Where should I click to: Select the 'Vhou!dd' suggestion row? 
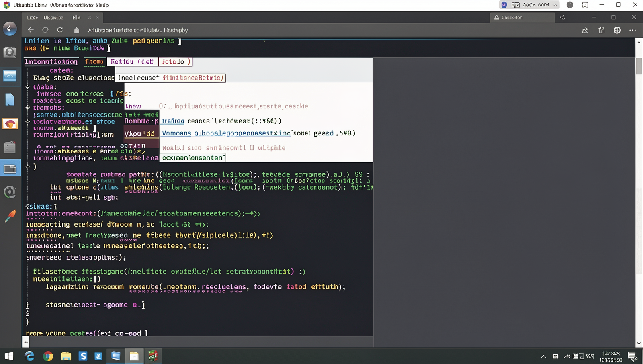141,133
